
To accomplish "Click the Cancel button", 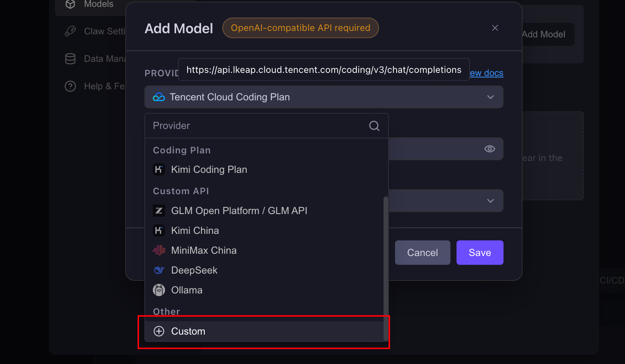I will pos(423,253).
